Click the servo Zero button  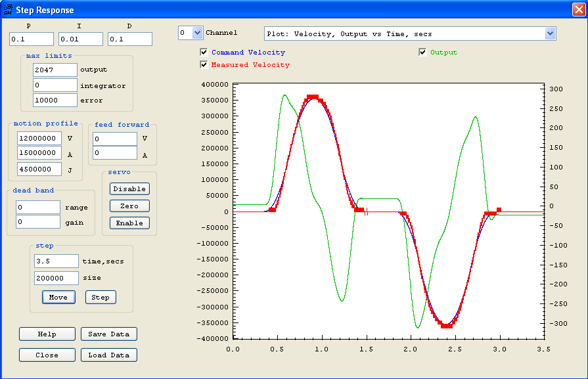pos(129,206)
